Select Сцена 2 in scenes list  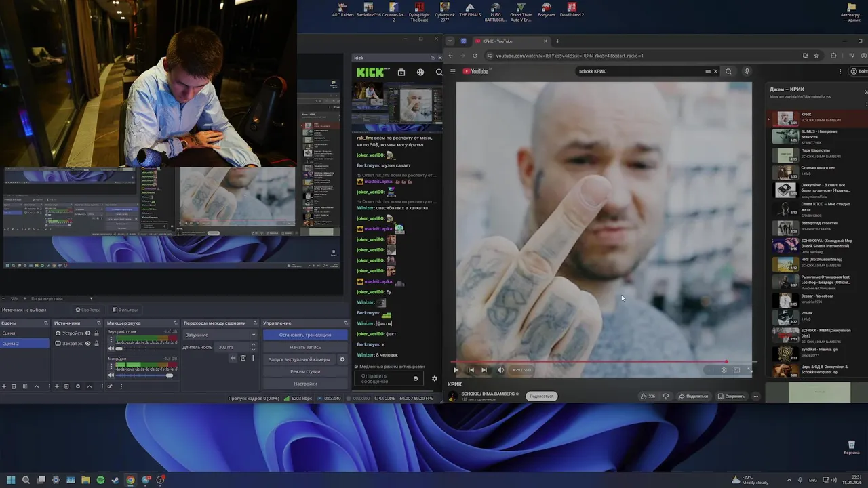point(25,344)
